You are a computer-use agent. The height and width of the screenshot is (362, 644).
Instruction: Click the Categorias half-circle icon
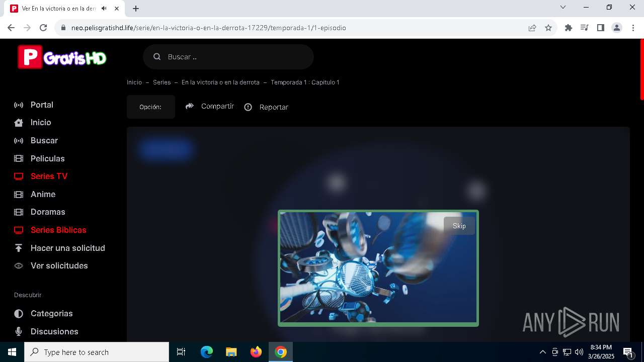pyautogui.click(x=19, y=314)
